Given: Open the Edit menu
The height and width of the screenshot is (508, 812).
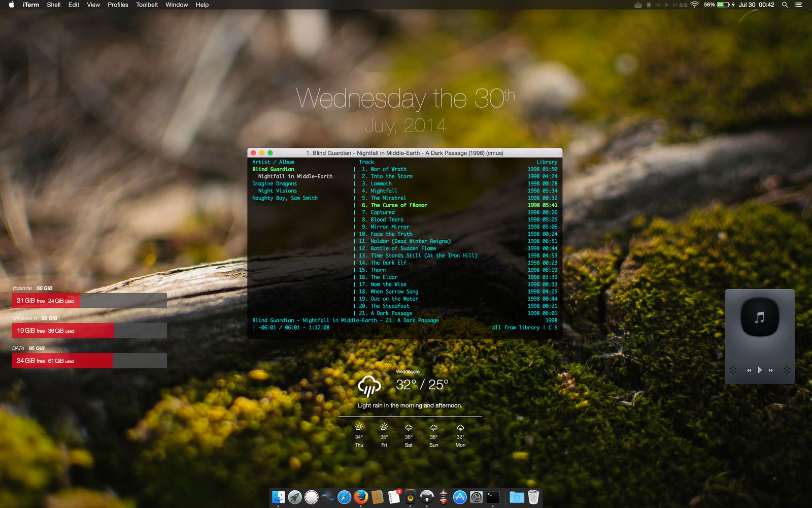Looking at the screenshot, I should click(74, 5).
